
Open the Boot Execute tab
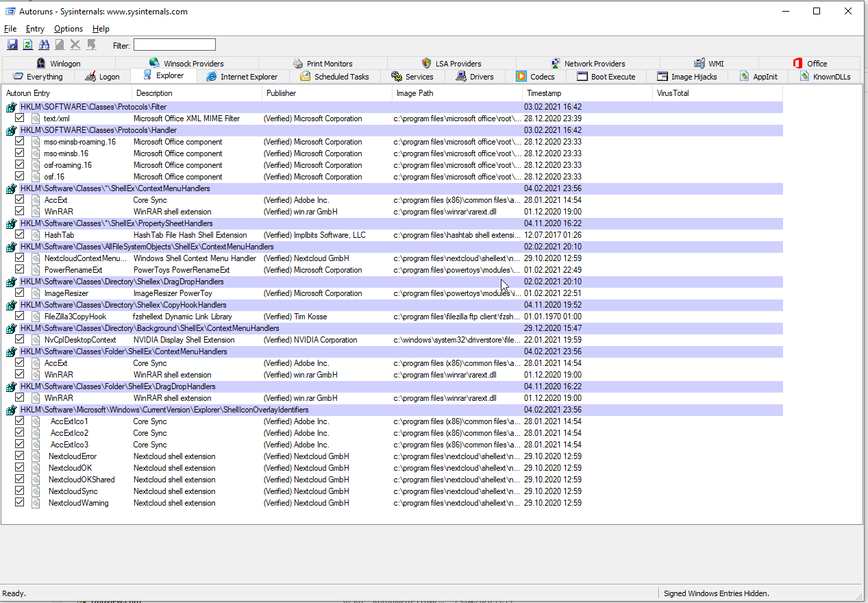(x=606, y=77)
